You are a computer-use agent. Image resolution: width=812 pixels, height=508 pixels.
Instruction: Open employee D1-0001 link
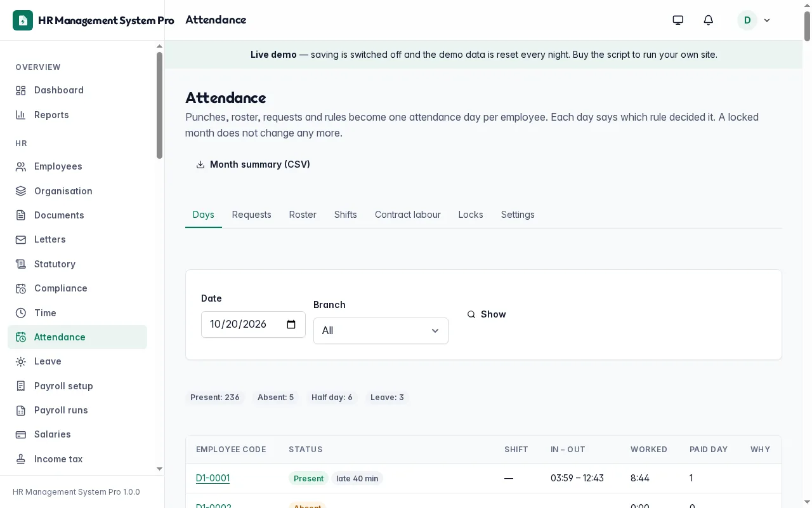pyautogui.click(x=213, y=478)
